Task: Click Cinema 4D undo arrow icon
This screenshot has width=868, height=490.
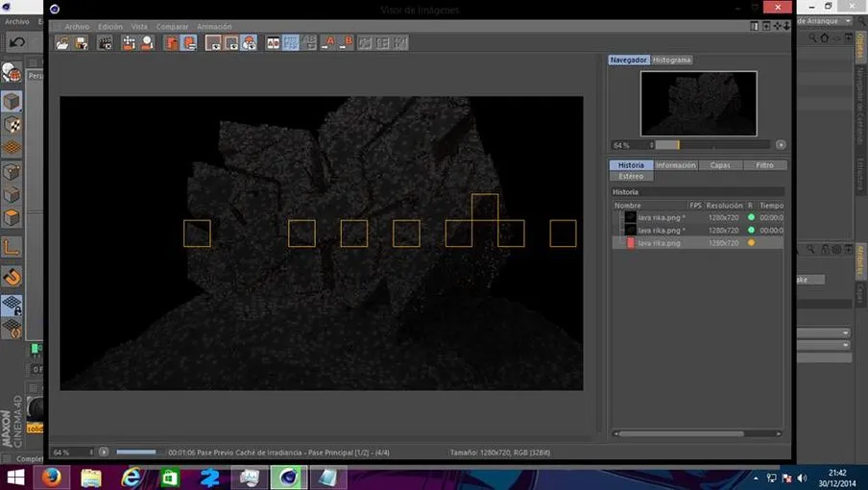Action: [16, 42]
